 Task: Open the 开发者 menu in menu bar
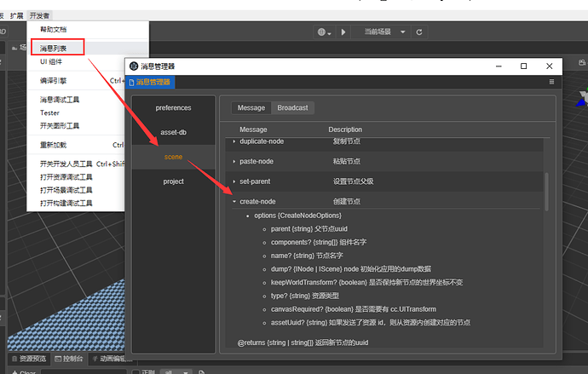coord(39,15)
